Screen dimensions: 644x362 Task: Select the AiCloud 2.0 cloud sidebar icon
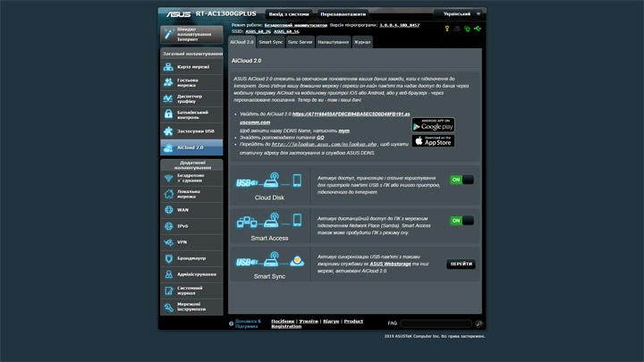tap(168, 147)
